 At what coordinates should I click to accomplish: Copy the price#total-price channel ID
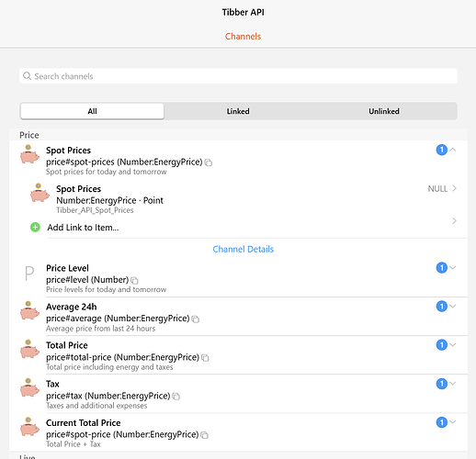[205, 358]
